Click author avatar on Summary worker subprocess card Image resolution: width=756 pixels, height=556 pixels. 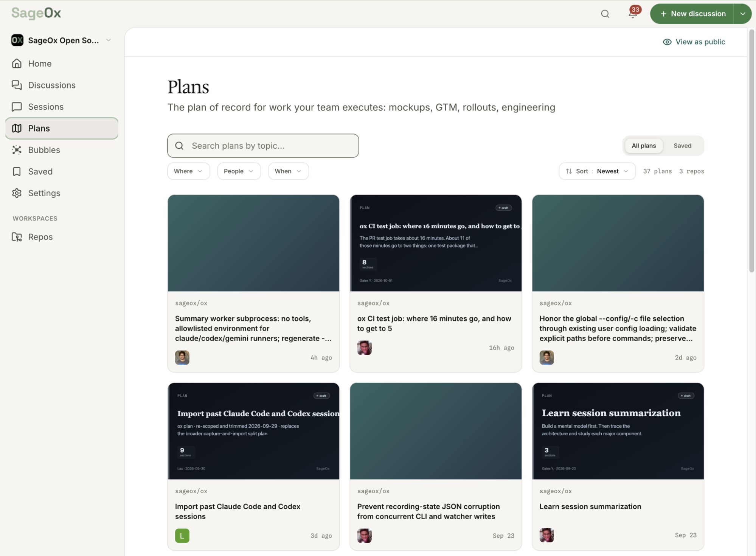tap(182, 357)
